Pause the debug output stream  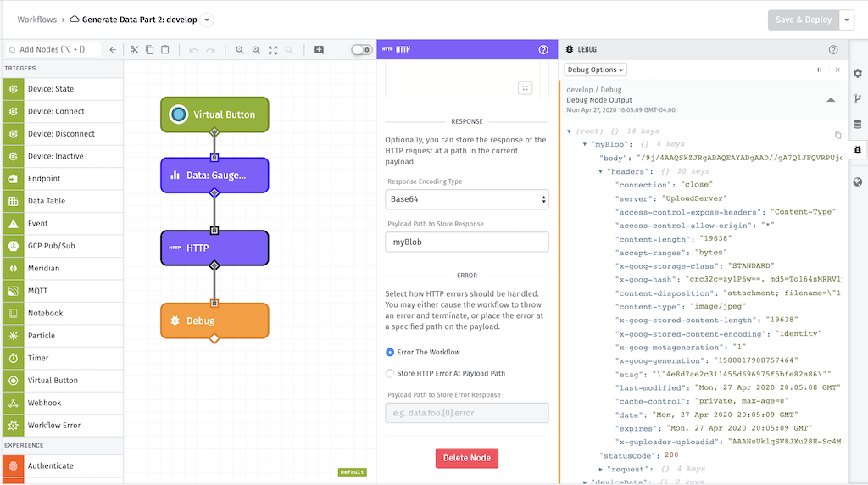coord(820,70)
